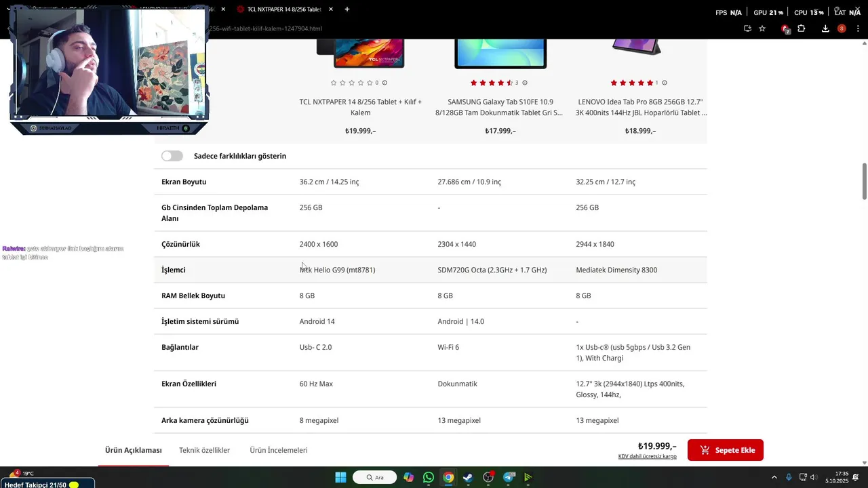The height and width of the screenshot is (488, 868).
Task: Click the 'Arka kamera çözünürlüğü' row label
Action: click(x=205, y=420)
